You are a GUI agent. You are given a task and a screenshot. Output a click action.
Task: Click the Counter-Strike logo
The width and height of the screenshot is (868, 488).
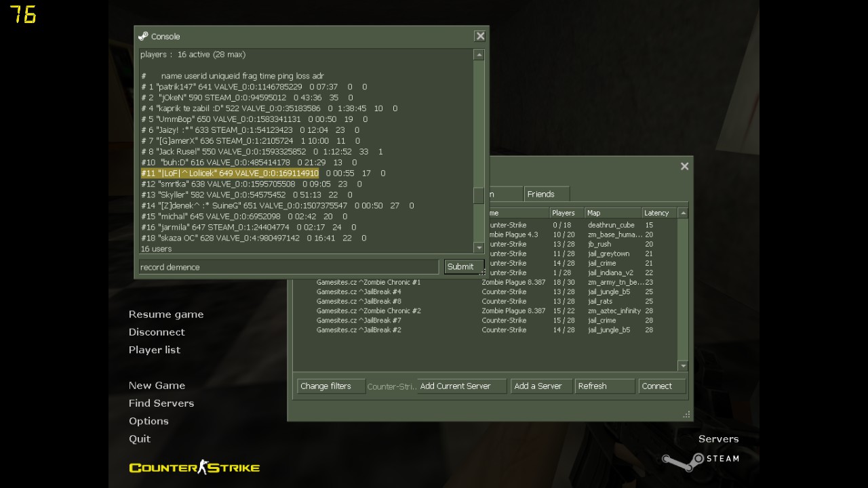pyautogui.click(x=194, y=467)
